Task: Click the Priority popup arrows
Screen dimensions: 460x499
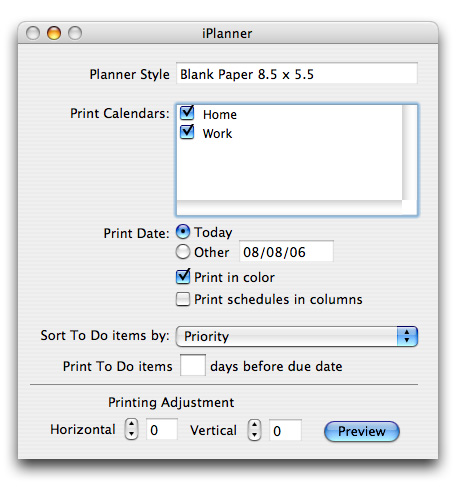Action: click(407, 336)
